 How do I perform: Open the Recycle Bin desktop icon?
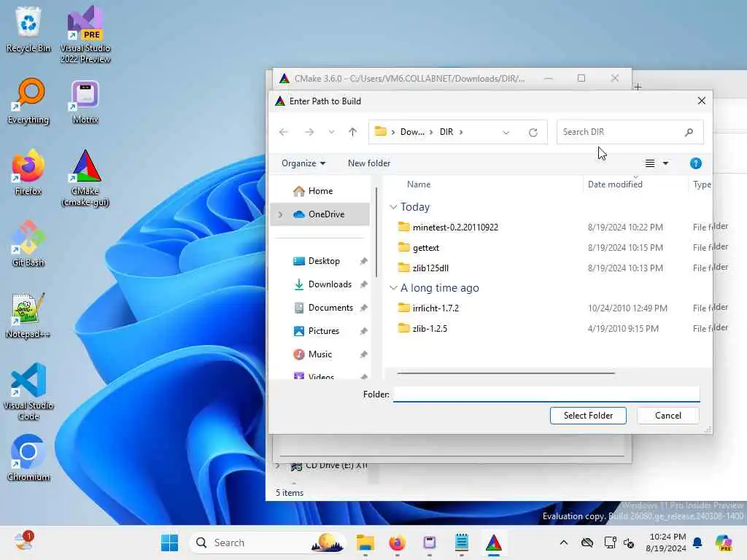pyautogui.click(x=28, y=29)
